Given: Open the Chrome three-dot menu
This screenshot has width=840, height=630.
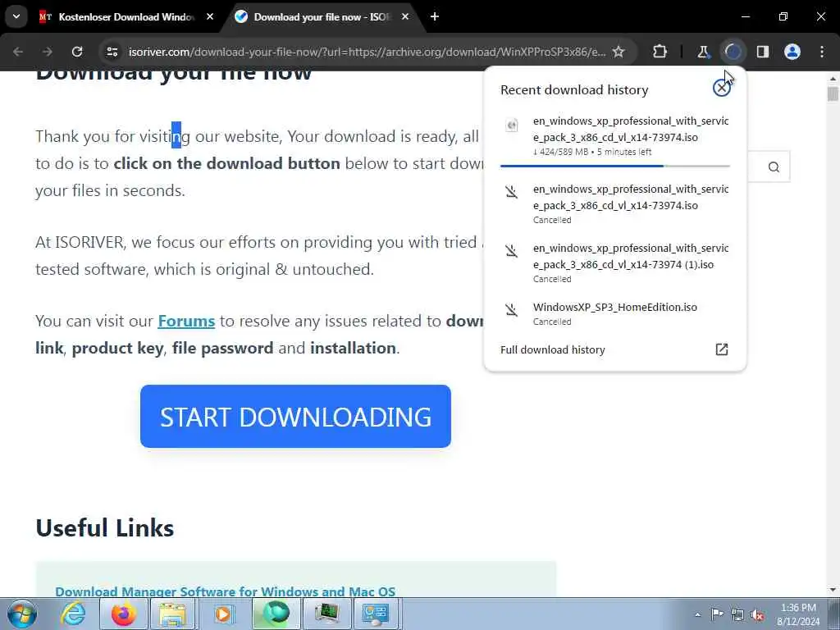Looking at the screenshot, I should pos(822,52).
